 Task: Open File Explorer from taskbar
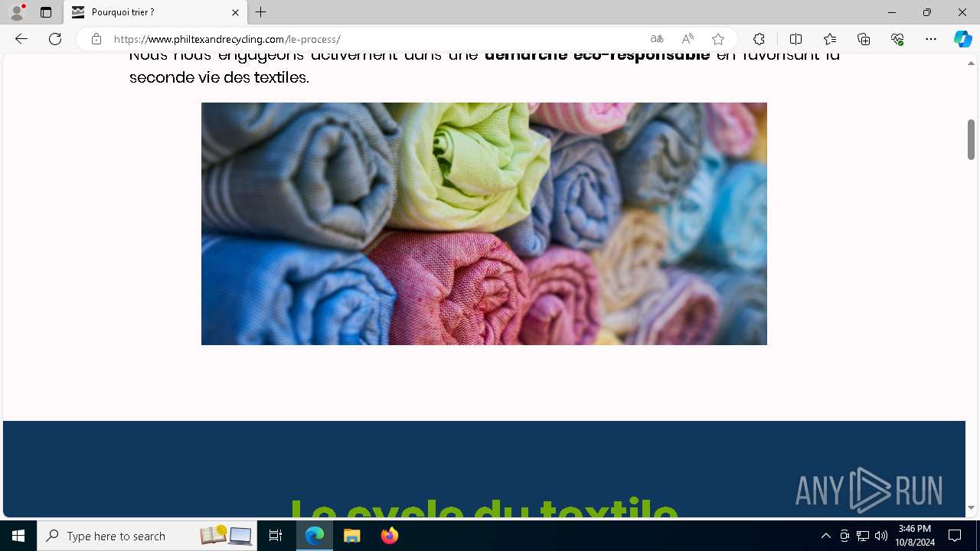coord(352,536)
